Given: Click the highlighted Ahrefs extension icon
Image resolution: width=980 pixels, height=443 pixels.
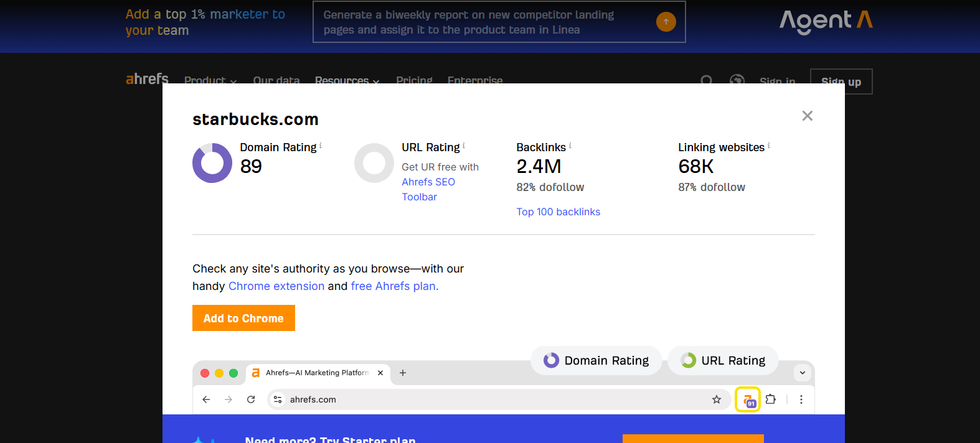Looking at the screenshot, I should [748, 399].
